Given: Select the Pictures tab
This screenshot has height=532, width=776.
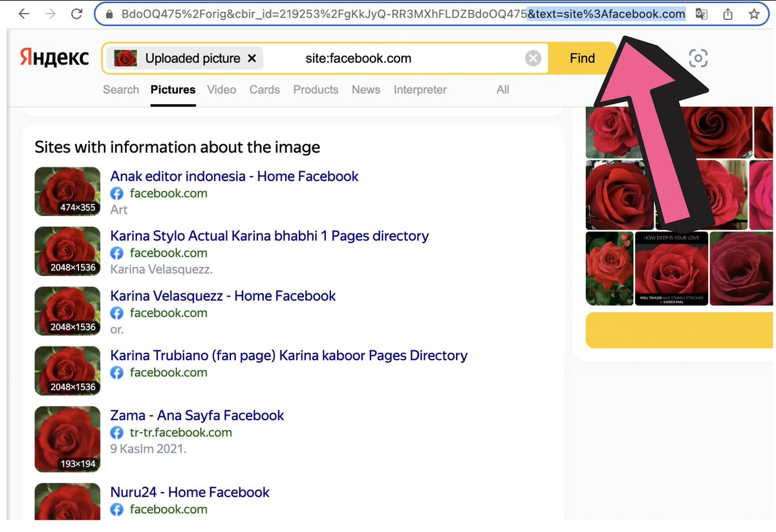Looking at the screenshot, I should click(x=173, y=90).
